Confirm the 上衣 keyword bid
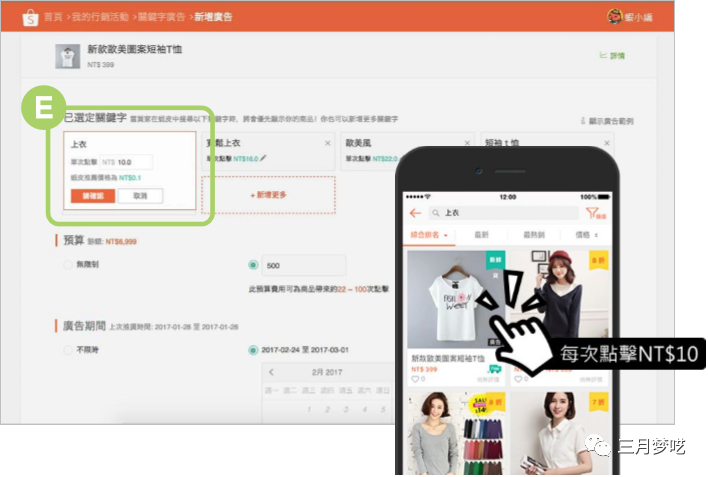The height and width of the screenshot is (477, 708). click(93, 196)
